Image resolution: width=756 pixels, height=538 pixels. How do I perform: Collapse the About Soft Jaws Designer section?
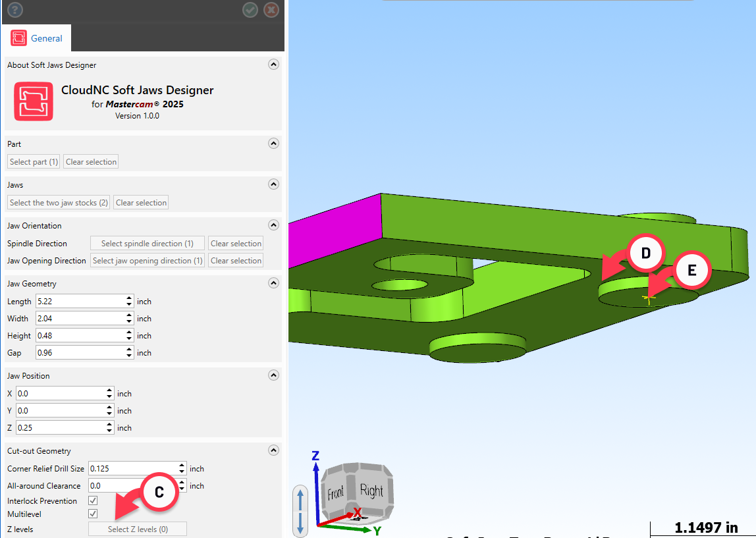coord(273,65)
